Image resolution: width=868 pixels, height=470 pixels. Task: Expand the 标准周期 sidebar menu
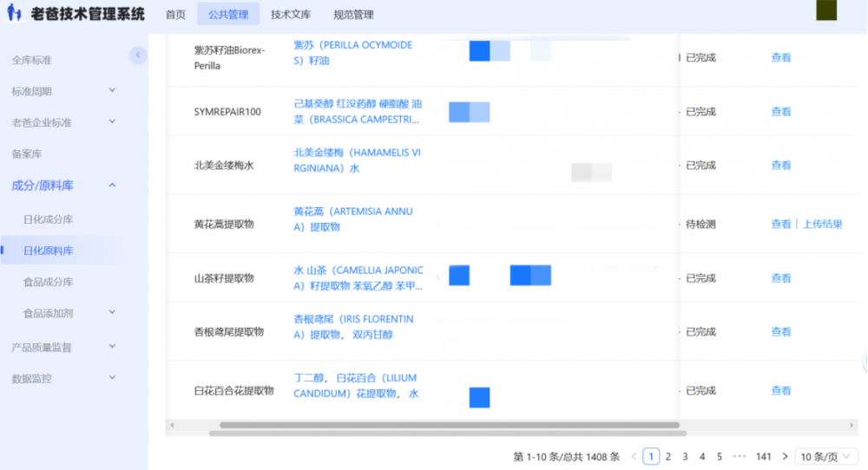point(112,91)
